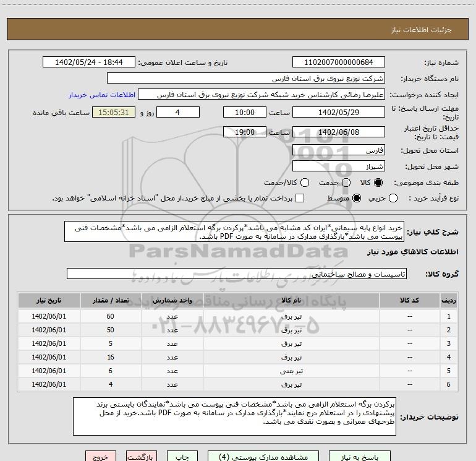Click the remaining days field showing 4

[178, 112]
